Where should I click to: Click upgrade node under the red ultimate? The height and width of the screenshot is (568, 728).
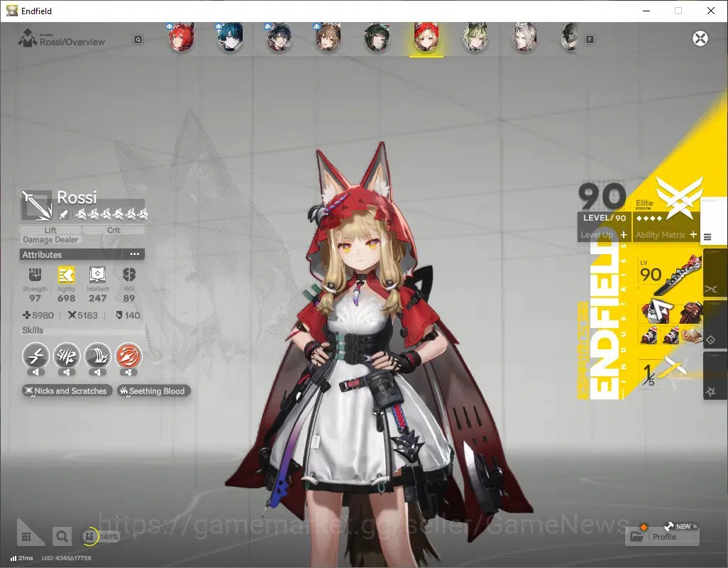tap(128, 372)
